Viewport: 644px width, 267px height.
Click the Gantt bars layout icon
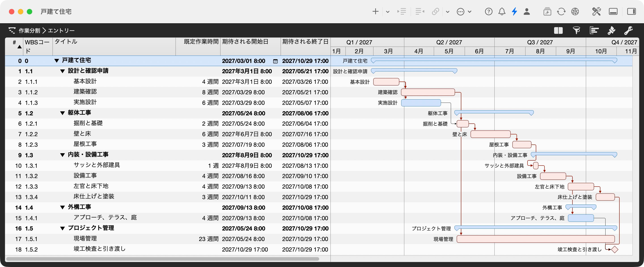point(594,30)
